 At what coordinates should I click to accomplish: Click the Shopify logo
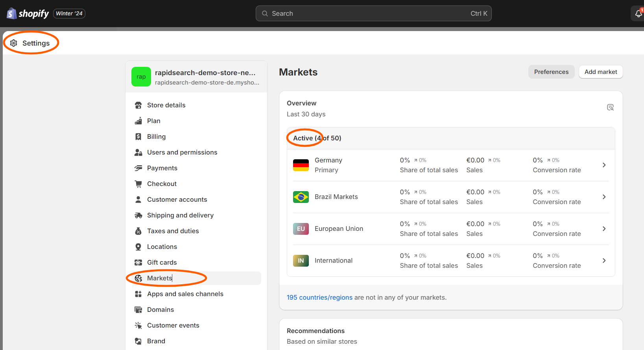click(x=28, y=13)
